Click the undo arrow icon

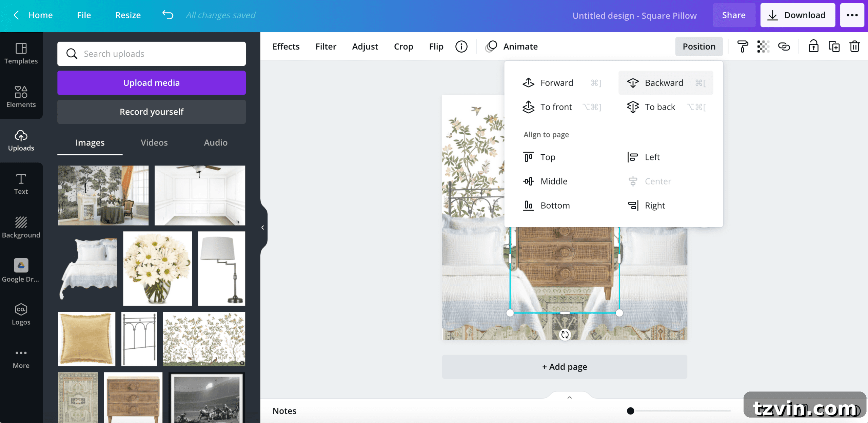(168, 15)
